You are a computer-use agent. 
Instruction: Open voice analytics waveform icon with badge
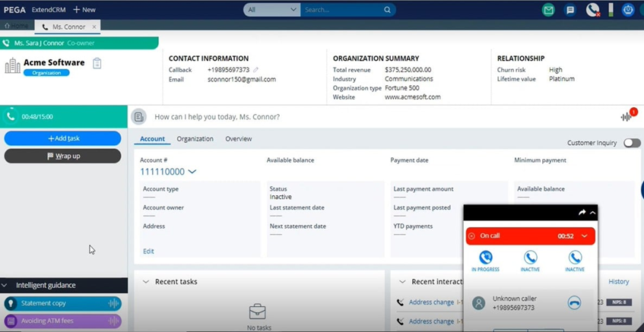pyautogui.click(x=628, y=115)
